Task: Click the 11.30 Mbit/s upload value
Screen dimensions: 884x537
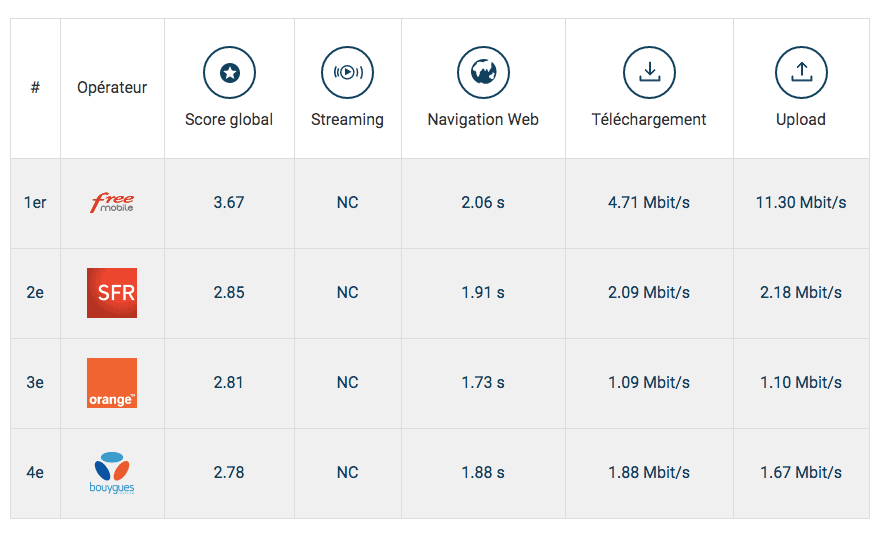Action: point(801,203)
